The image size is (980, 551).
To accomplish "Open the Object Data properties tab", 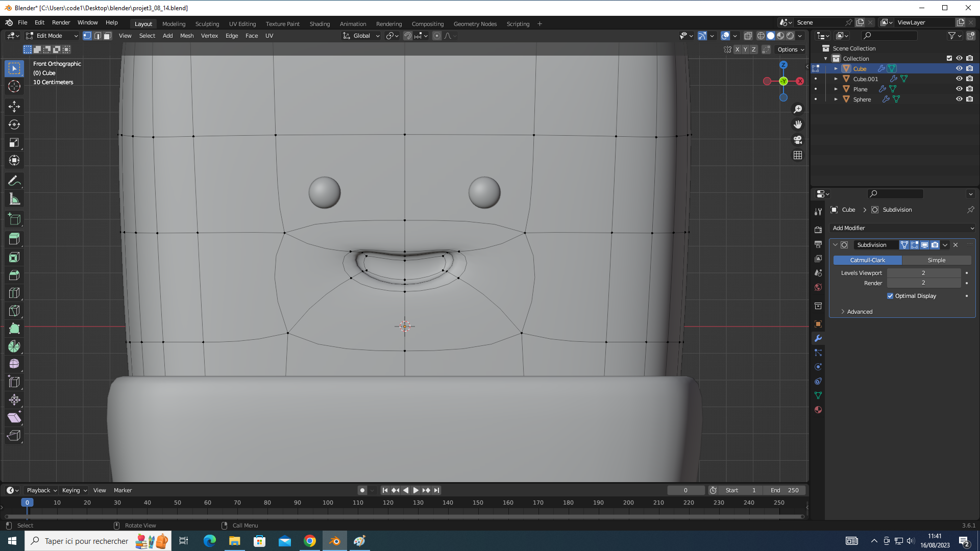I will [x=818, y=395].
